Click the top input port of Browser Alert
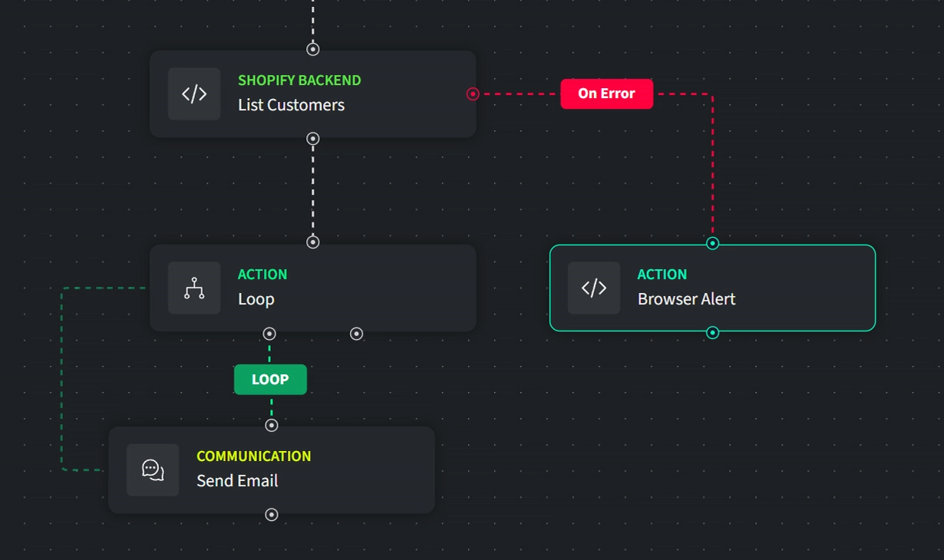Image resolution: width=944 pixels, height=560 pixels. click(712, 243)
